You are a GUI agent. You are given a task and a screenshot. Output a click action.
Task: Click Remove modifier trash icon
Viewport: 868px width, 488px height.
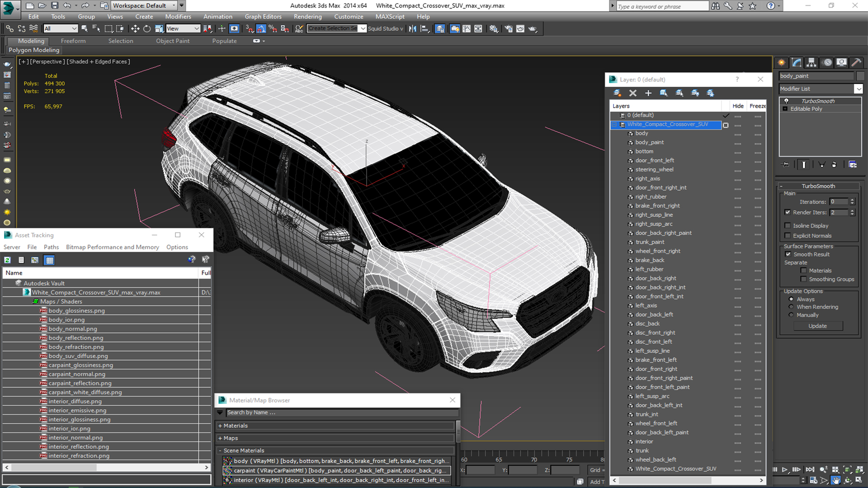click(x=834, y=164)
